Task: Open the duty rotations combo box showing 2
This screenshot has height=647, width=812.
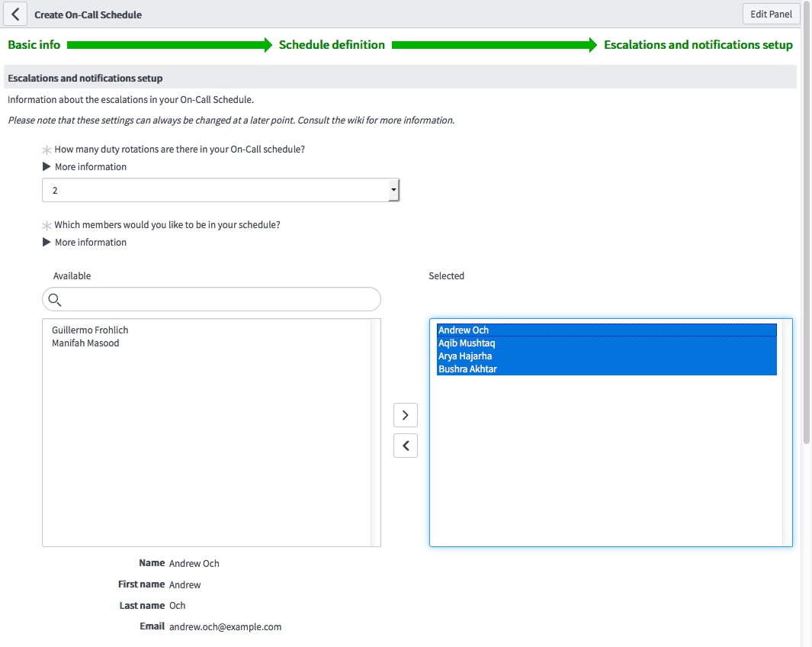Action: 221,189
